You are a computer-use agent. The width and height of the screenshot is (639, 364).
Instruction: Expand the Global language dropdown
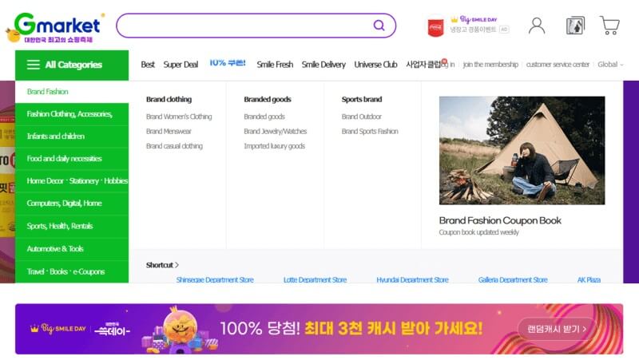tap(611, 65)
